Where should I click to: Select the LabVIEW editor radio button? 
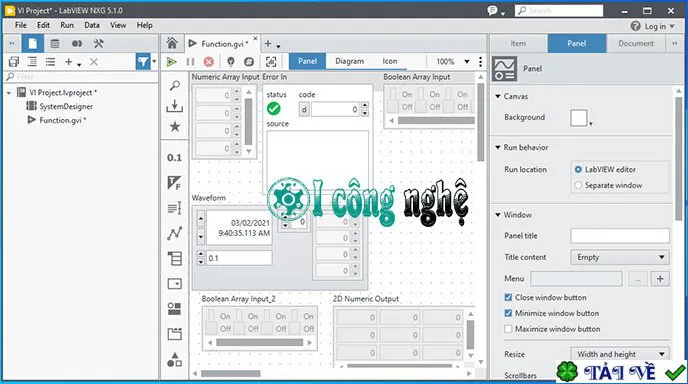[x=578, y=169]
